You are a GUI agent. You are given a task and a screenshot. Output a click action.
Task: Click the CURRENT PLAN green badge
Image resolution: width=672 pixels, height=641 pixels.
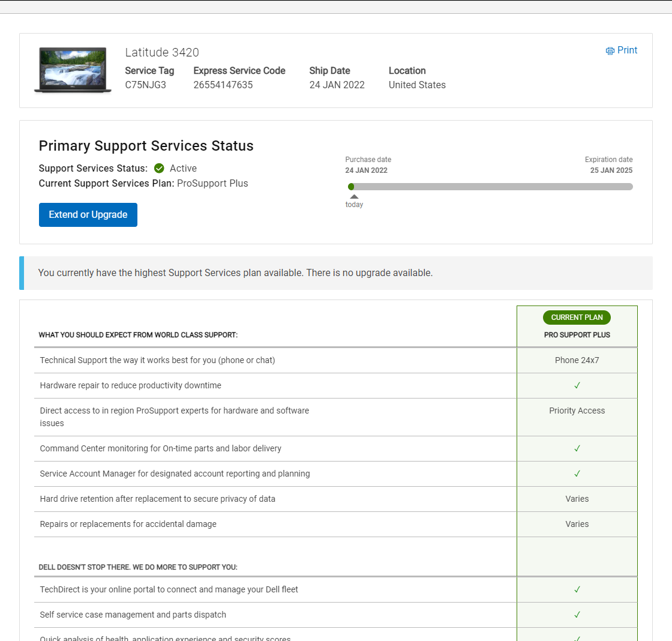(x=577, y=317)
